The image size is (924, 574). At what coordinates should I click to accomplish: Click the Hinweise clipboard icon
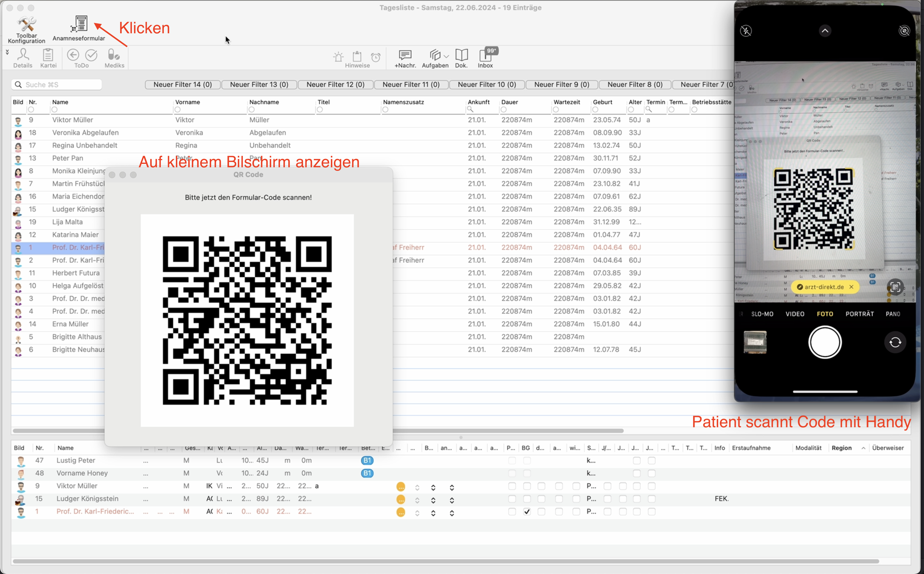(x=357, y=57)
